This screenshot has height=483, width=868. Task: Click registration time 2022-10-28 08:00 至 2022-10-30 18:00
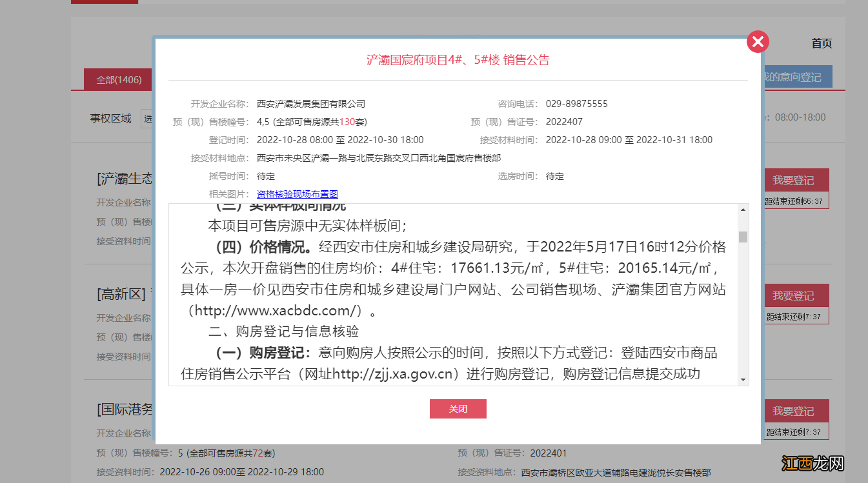[x=340, y=140]
